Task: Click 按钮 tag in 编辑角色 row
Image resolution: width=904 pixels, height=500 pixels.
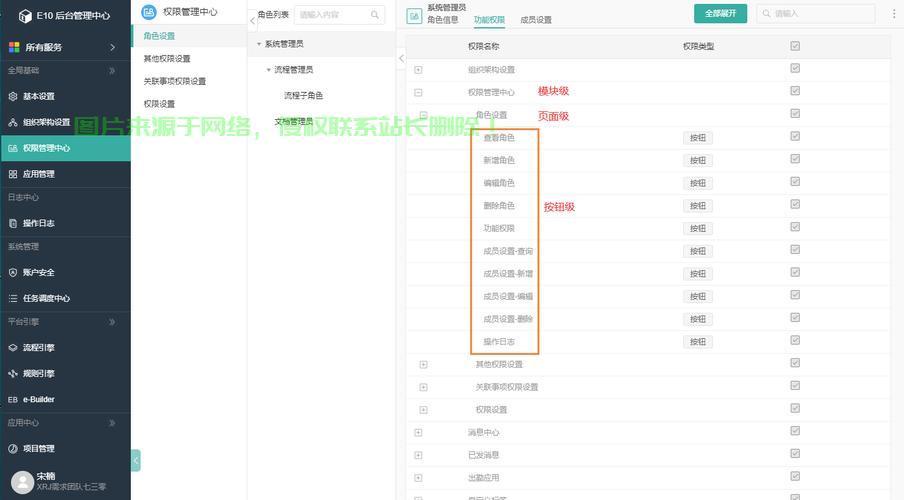Action: [698, 183]
